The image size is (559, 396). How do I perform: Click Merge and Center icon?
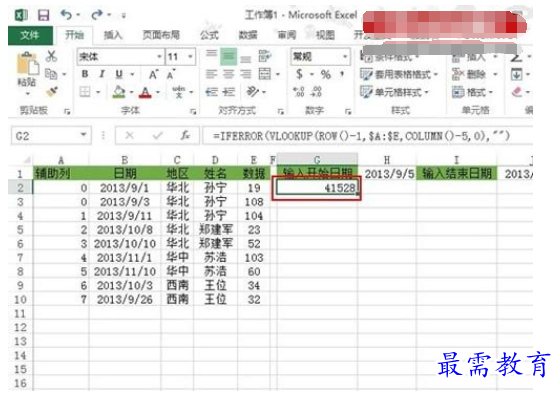pos(265,74)
